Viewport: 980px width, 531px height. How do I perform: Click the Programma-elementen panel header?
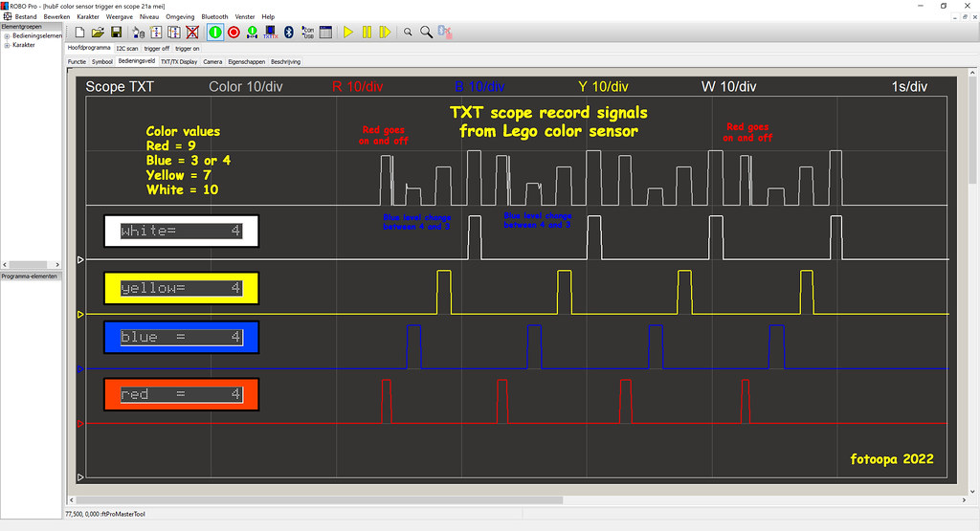[32, 277]
